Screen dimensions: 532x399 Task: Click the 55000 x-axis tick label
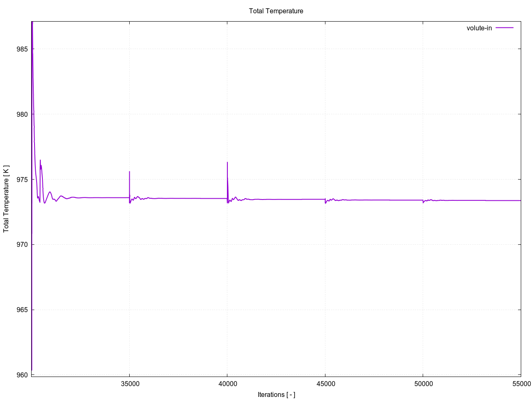pos(521,384)
